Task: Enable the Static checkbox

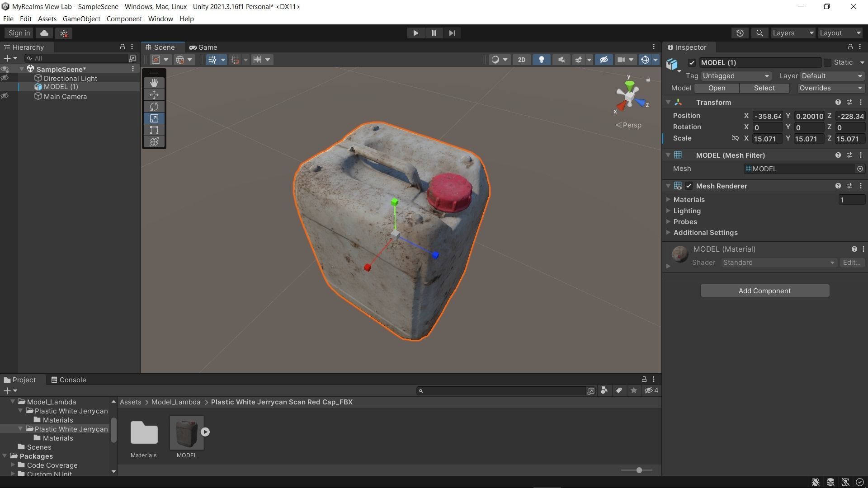Action: coord(827,63)
